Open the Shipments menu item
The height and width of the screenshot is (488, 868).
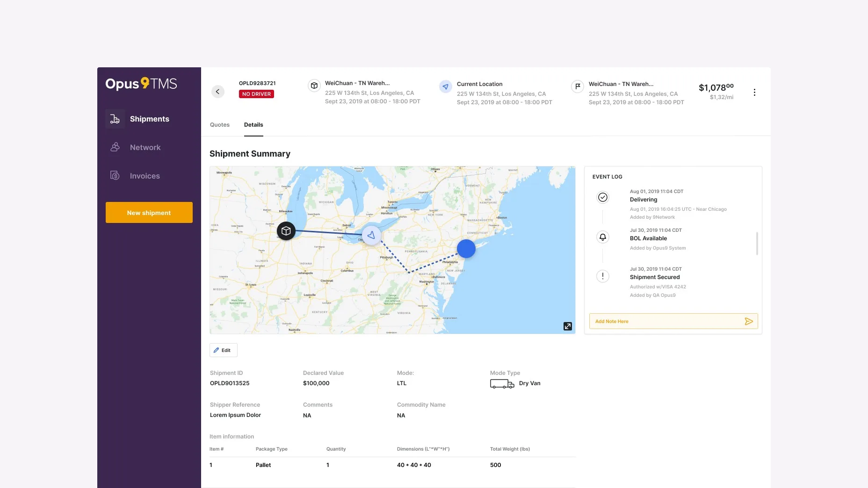pos(149,119)
